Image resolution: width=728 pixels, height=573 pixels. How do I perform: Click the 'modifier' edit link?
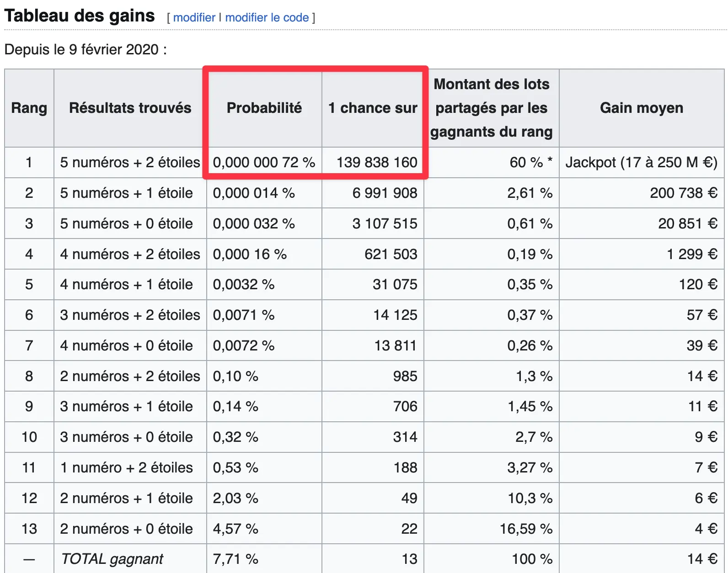click(x=194, y=17)
